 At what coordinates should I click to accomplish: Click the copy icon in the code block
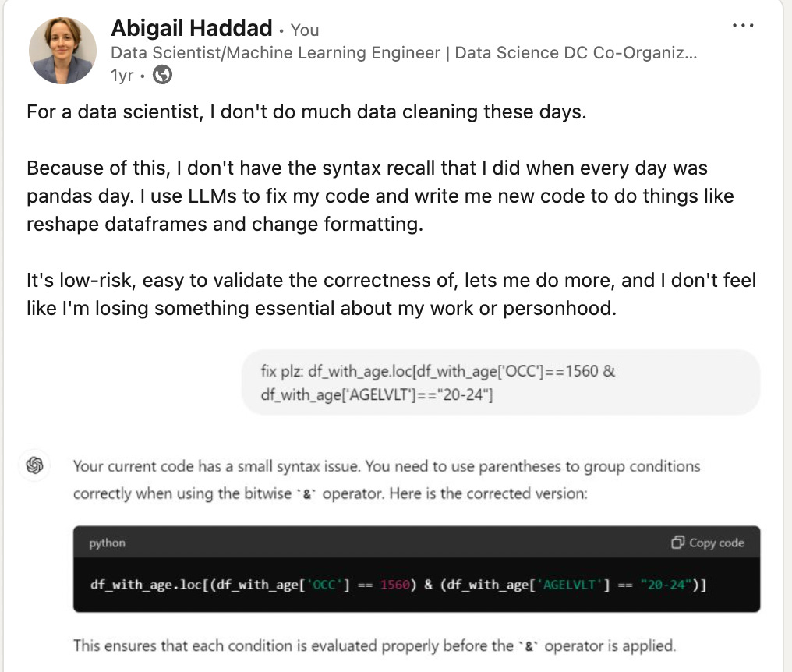tap(677, 543)
